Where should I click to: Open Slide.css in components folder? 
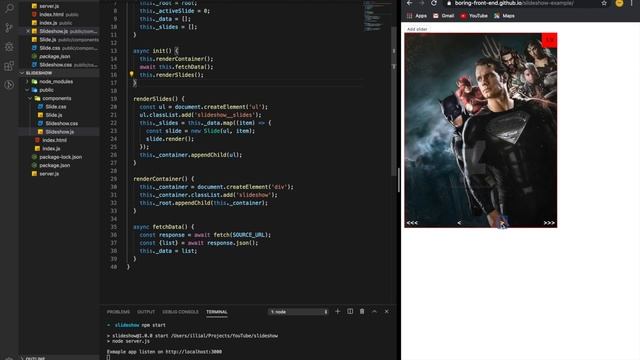click(56, 107)
